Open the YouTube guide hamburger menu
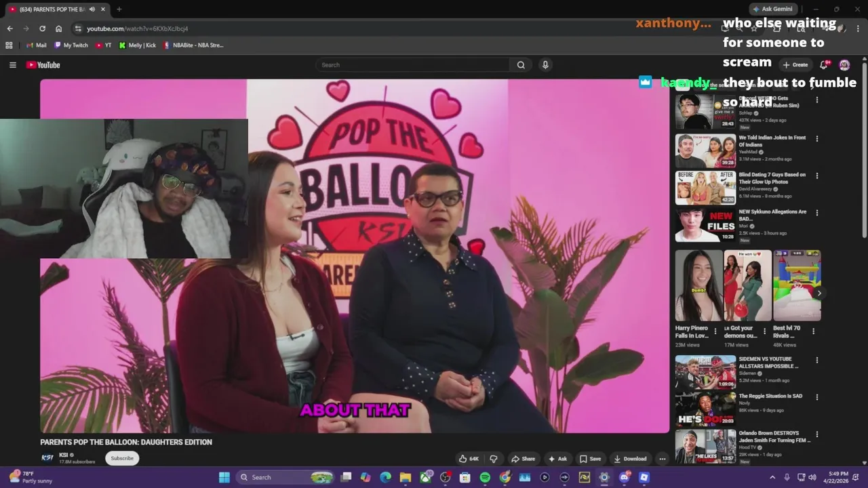 (12, 65)
